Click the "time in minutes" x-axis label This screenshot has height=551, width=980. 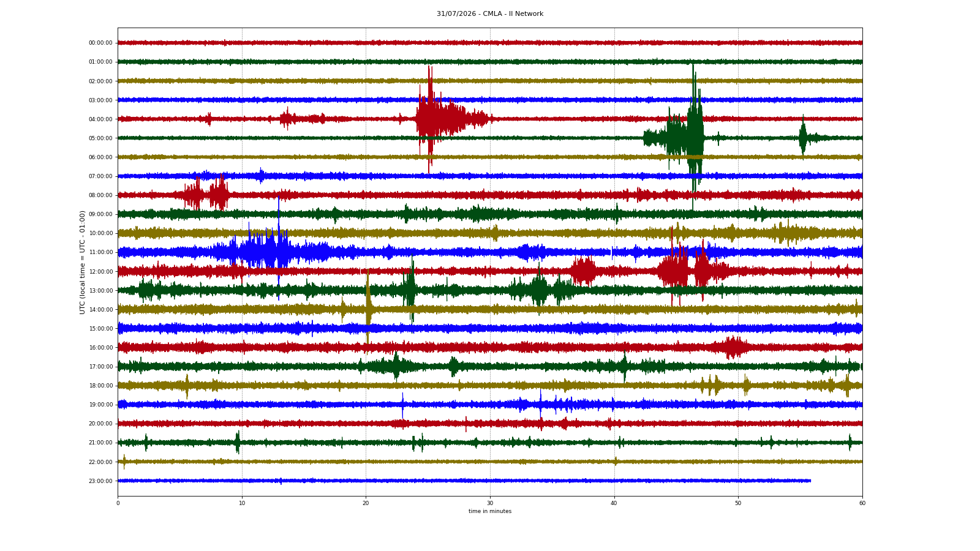(490, 511)
